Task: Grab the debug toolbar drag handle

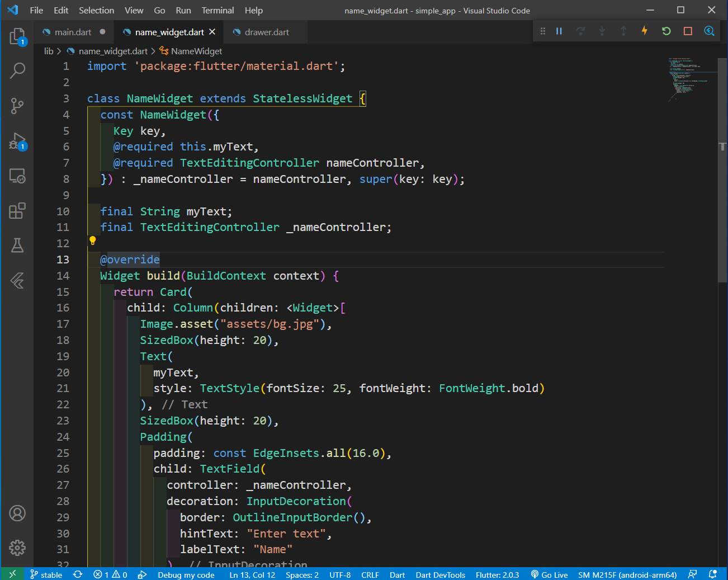Action: [542, 31]
